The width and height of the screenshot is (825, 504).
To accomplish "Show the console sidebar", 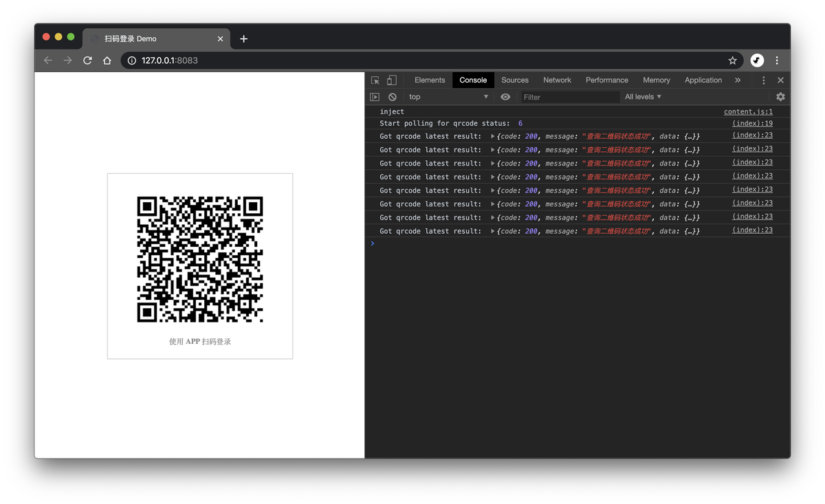I will coord(375,97).
